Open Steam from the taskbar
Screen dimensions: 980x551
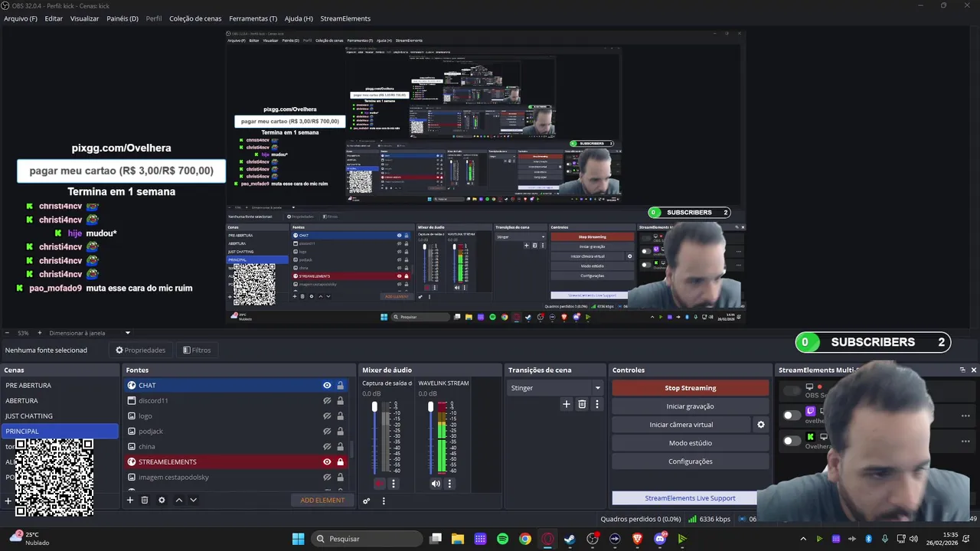coord(570,539)
